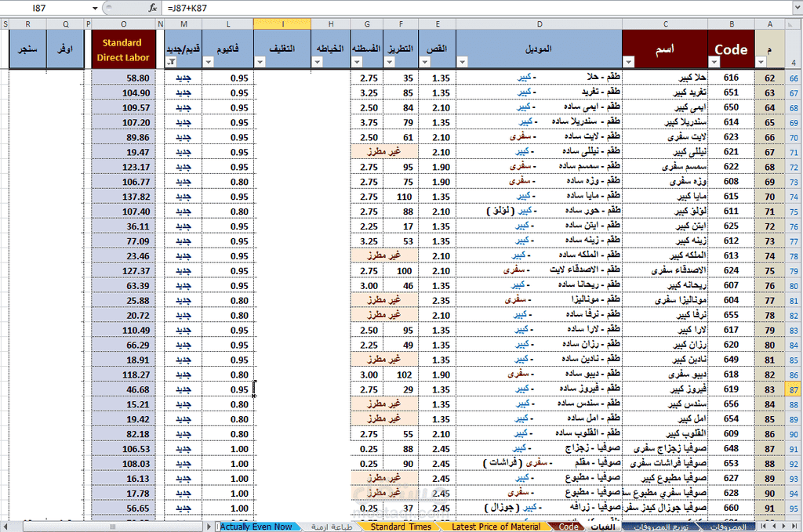The height and width of the screenshot is (532, 803).
Task: Open the القص column filter dropdown
Action: 424,62
